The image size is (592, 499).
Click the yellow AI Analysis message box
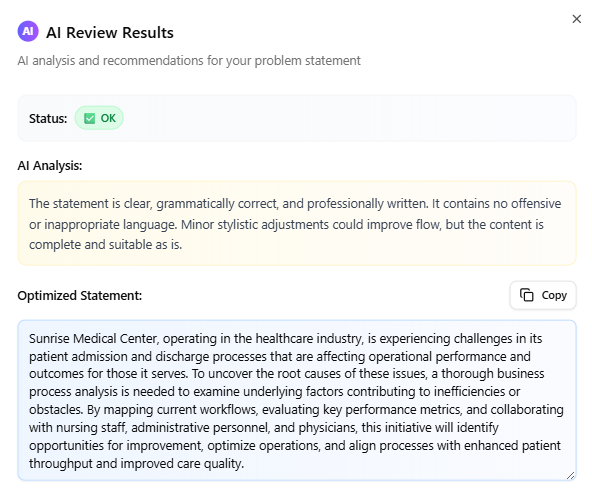(x=297, y=223)
